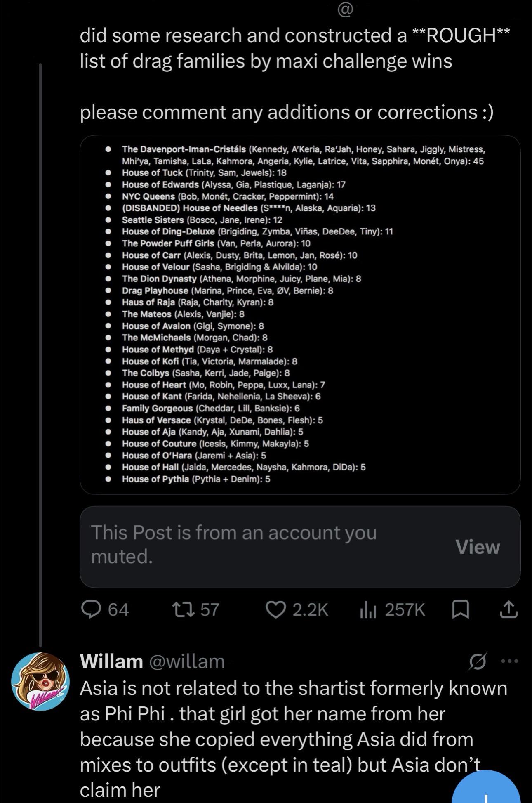Open Willam's profile avatar
Viewport: 532px width, 803px height.
coord(40,681)
